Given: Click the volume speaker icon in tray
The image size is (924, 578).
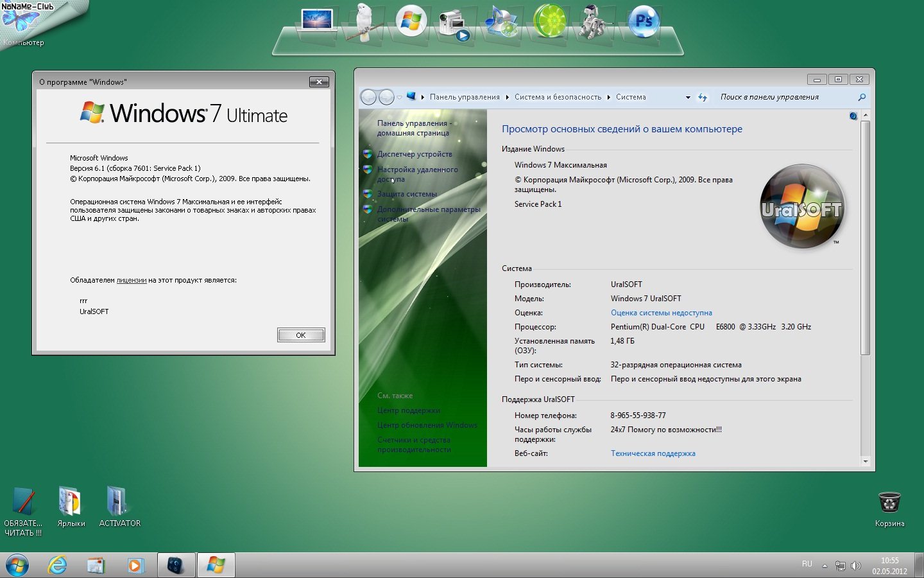Looking at the screenshot, I should [x=855, y=566].
